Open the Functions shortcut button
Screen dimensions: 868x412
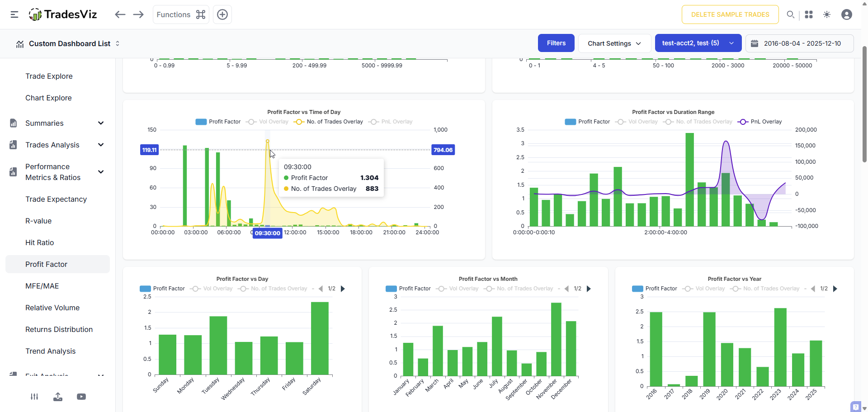point(181,14)
